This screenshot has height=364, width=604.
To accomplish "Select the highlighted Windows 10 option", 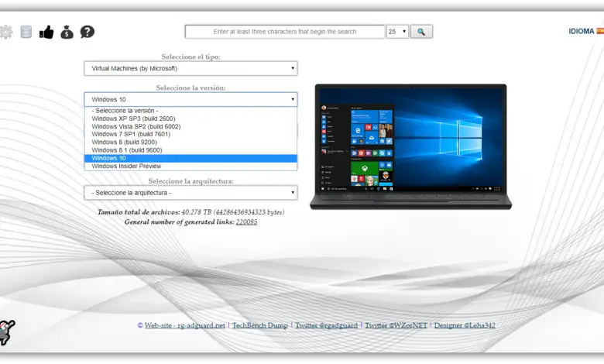I will (190, 158).
